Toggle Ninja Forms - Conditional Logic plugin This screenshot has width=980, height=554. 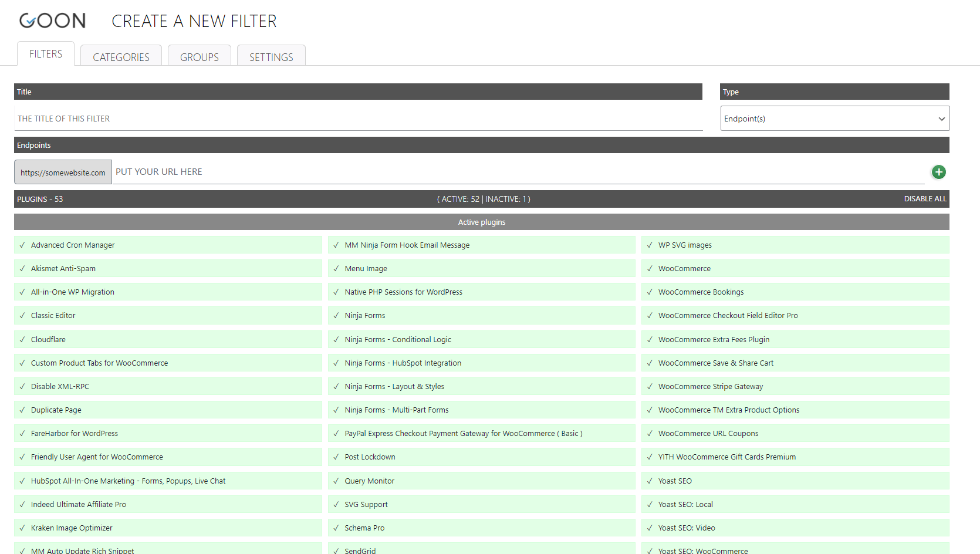click(x=482, y=340)
